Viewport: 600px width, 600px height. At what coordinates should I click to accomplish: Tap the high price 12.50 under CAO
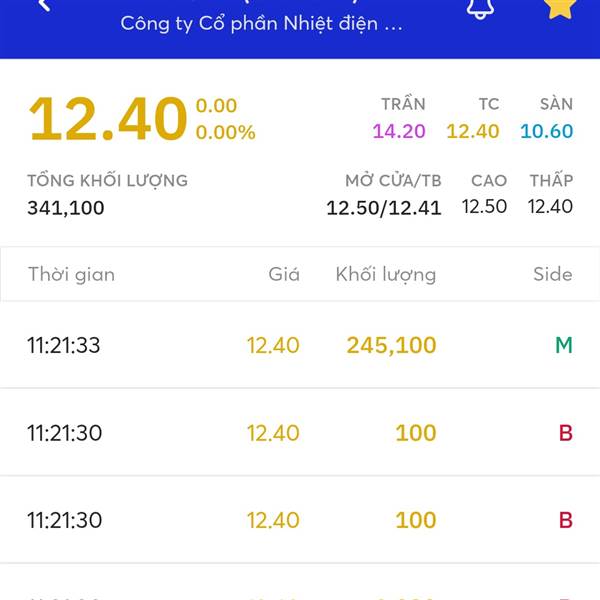coord(484,207)
